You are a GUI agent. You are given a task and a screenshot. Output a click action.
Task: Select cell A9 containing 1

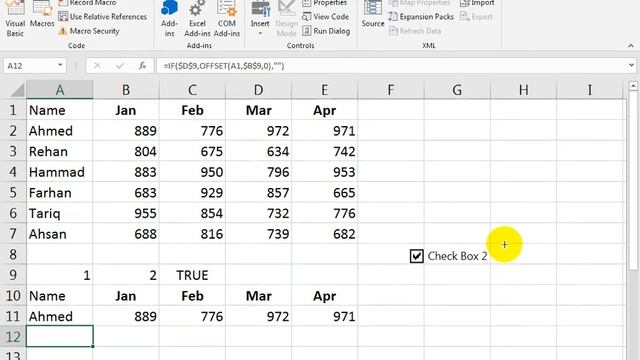(x=60, y=275)
